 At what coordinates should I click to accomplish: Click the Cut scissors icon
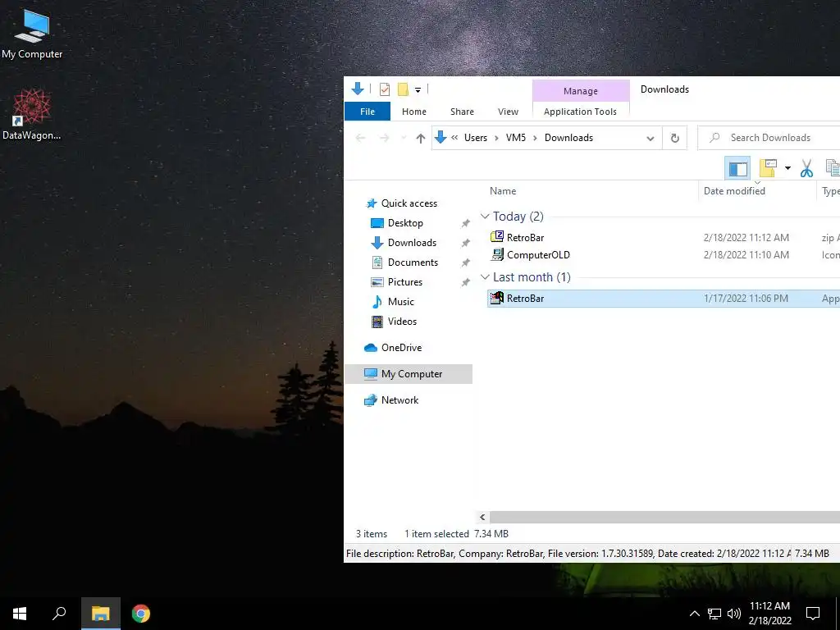coord(806,168)
